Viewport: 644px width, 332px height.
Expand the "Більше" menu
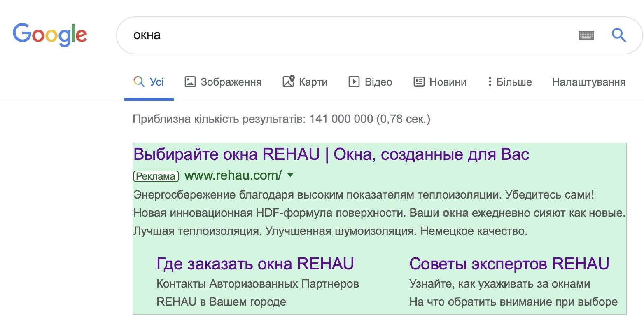(510, 82)
